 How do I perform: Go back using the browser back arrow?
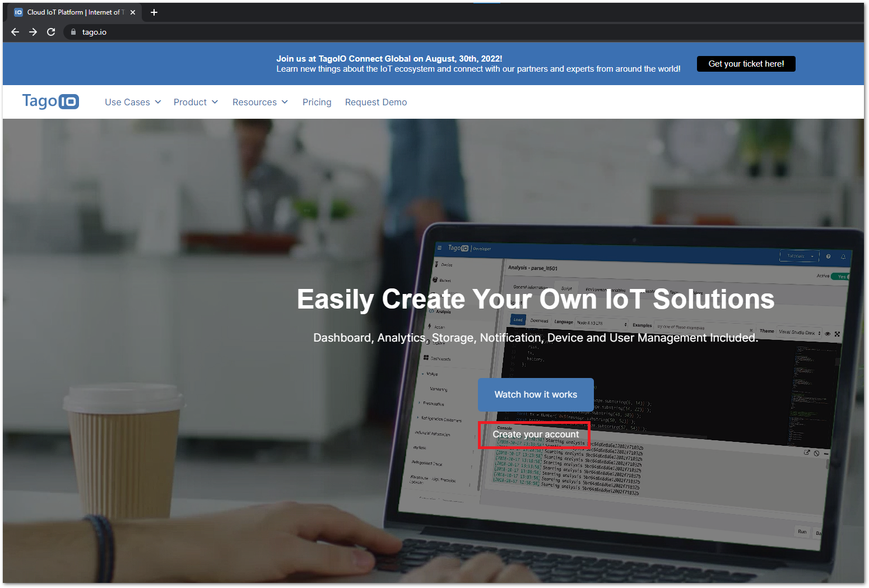coord(15,32)
